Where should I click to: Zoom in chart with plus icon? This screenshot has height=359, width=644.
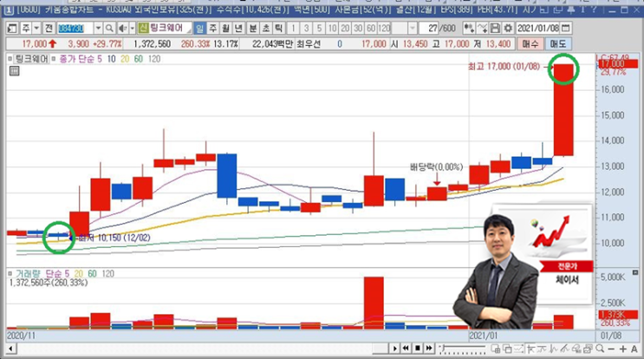coord(623,349)
